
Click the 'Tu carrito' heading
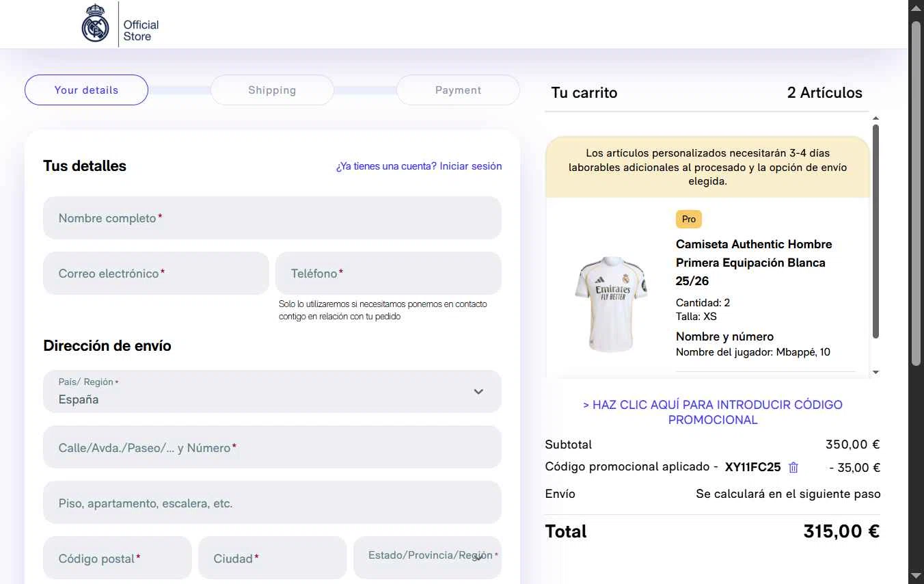(x=584, y=93)
